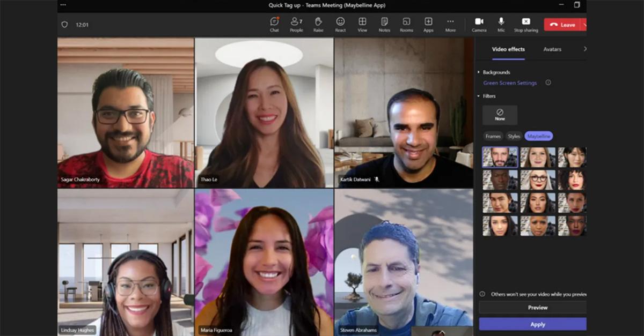The width and height of the screenshot is (644, 336).
Task: Open the Apps menu
Action: 428,24
